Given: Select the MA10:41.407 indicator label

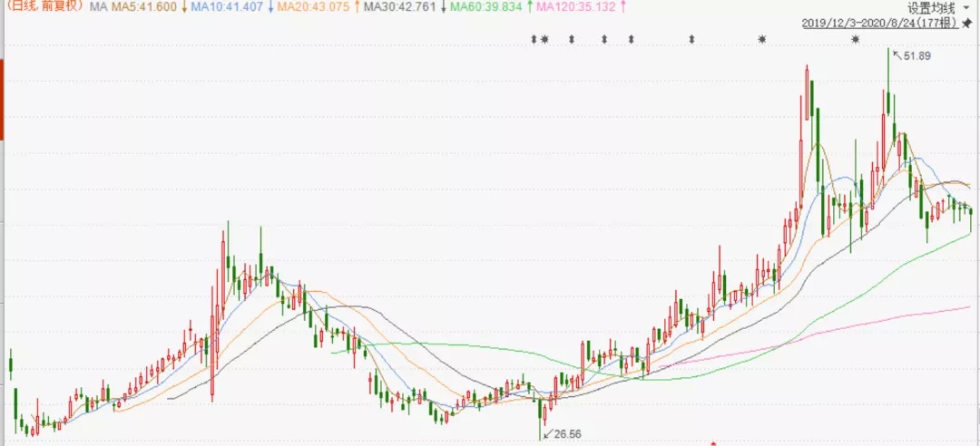Looking at the screenshot, I should click(228, 7).
